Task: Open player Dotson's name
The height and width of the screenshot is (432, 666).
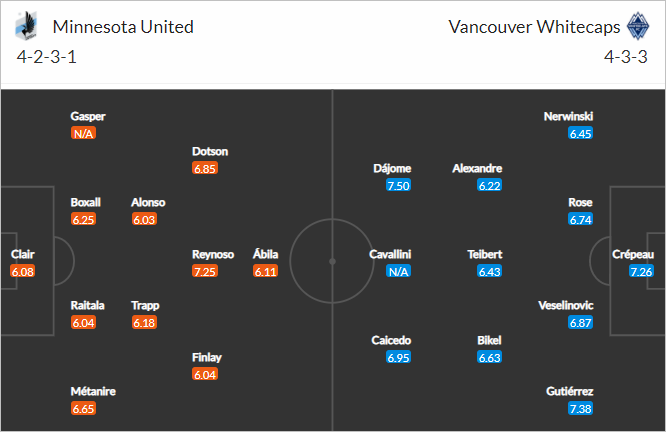Action: coord(210,151)
